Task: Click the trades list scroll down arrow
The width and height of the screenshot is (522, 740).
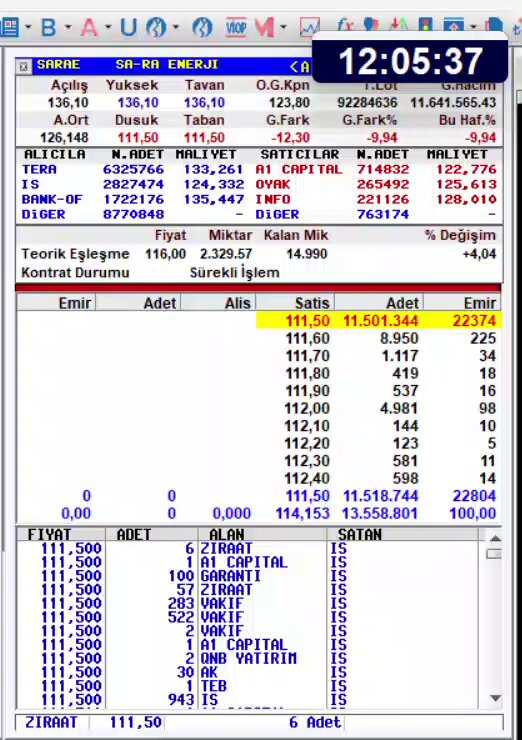Action: (495, 698)
